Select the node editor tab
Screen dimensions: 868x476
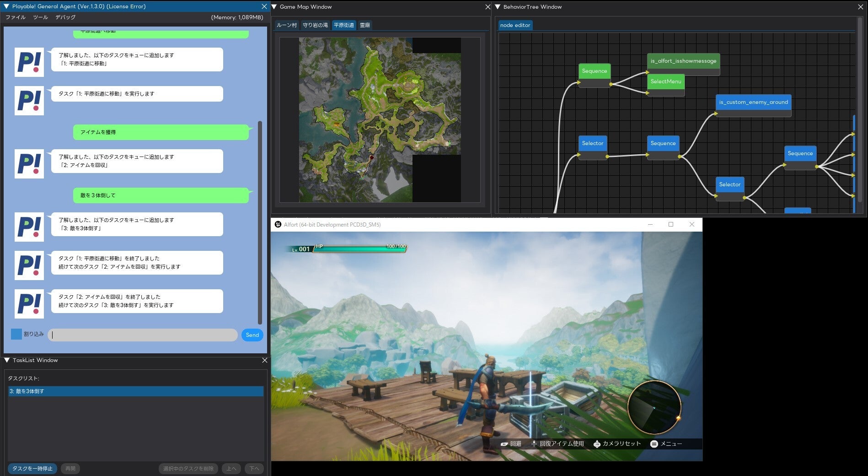click(x=515, y=25)
